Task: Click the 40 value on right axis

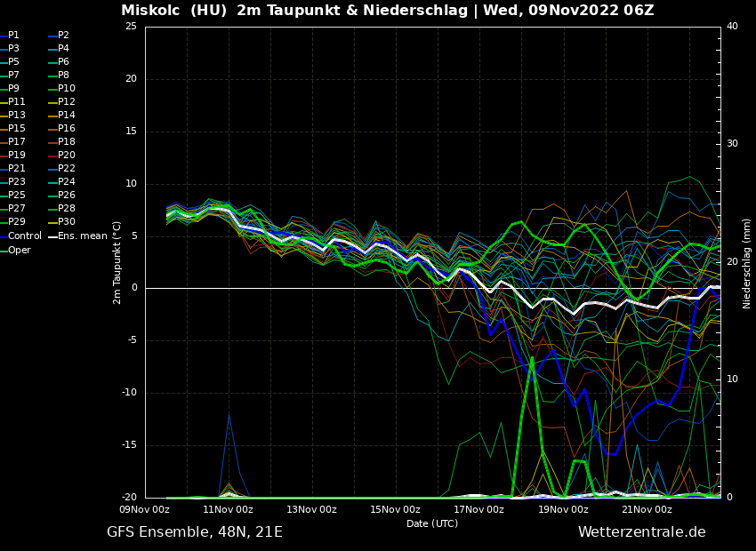Action: pyautogui.click(x=732, y=27)
